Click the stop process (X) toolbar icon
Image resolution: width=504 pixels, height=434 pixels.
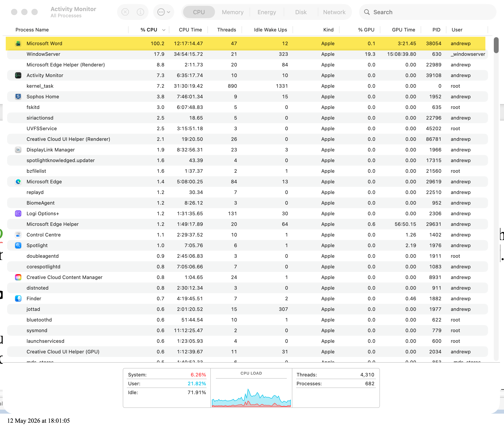(x=125, y=12)
